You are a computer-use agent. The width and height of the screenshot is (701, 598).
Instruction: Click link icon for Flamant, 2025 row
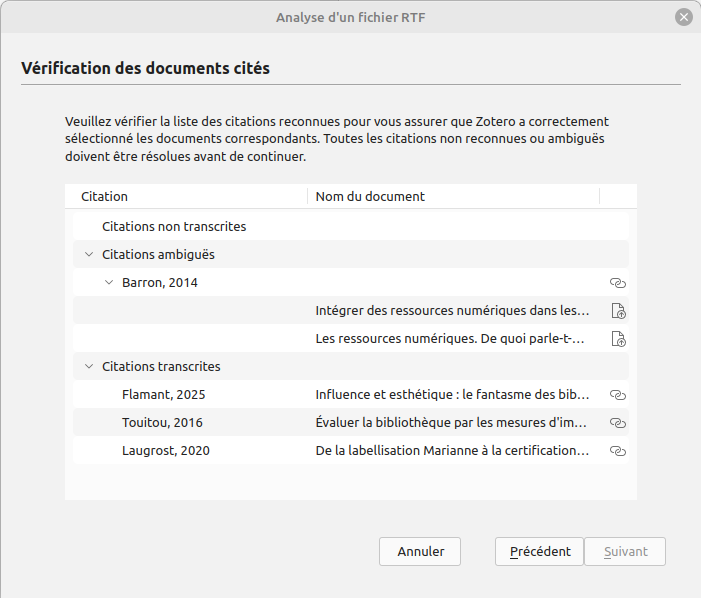617,395
